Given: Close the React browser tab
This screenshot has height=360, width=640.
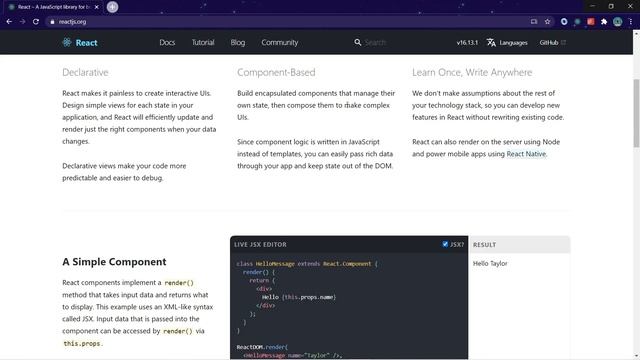Looking at the screenshot, I should click(97, 7).
